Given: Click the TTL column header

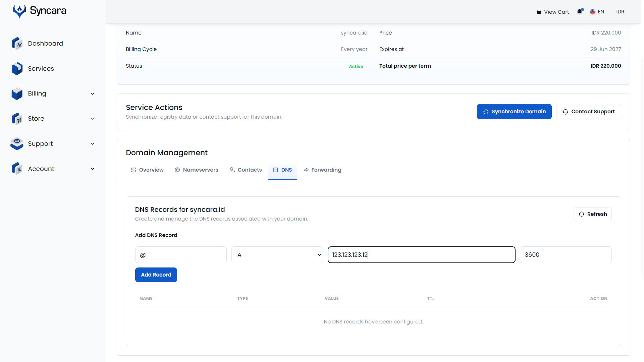Looking at the screenshot, I should tap(431, 299).
